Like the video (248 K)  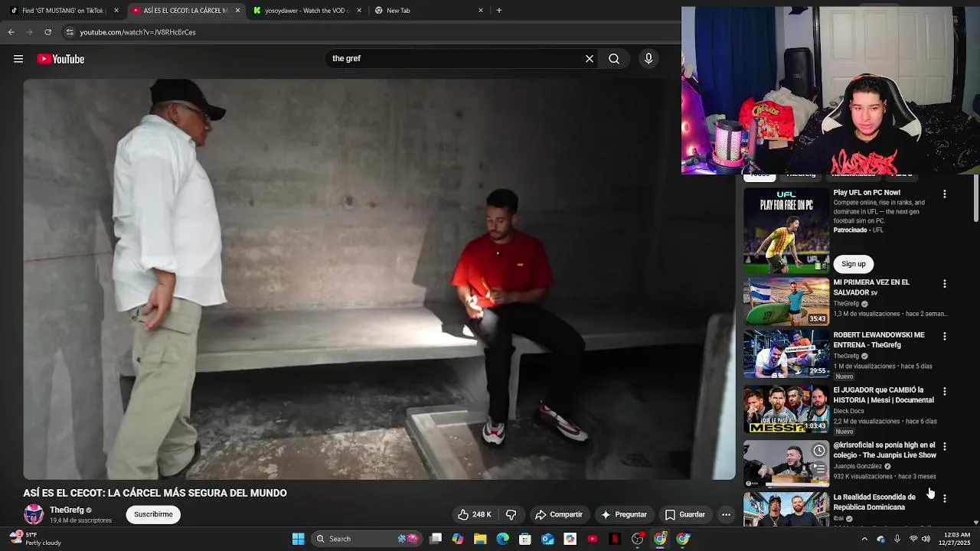tap(475, 514)
